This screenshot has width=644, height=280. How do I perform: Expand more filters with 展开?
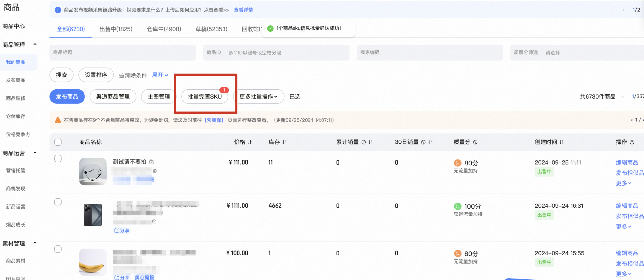click(160, 75)
